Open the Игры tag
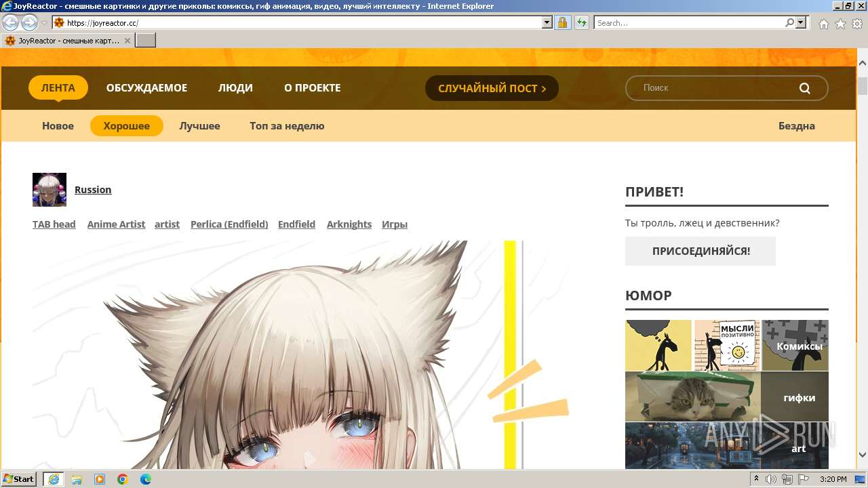Screen dimensions: 868x488 395,224
